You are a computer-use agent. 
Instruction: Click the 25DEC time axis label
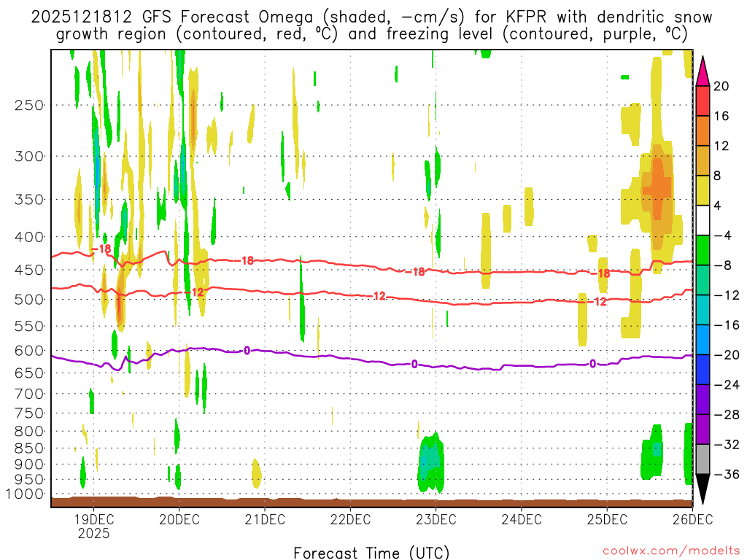[x=607, y=519]
